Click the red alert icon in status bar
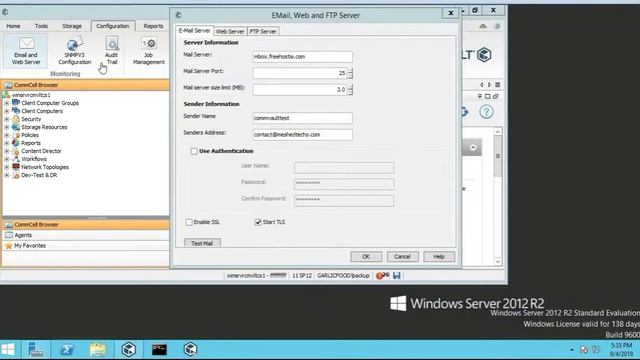Image resolution: width=640 pixels, height=360 pixels. point(379,276)
